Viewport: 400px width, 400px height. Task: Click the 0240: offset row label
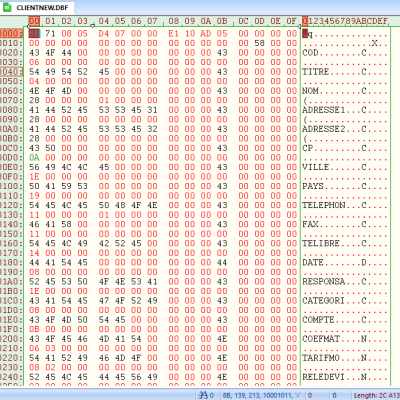tap(11, 377)
